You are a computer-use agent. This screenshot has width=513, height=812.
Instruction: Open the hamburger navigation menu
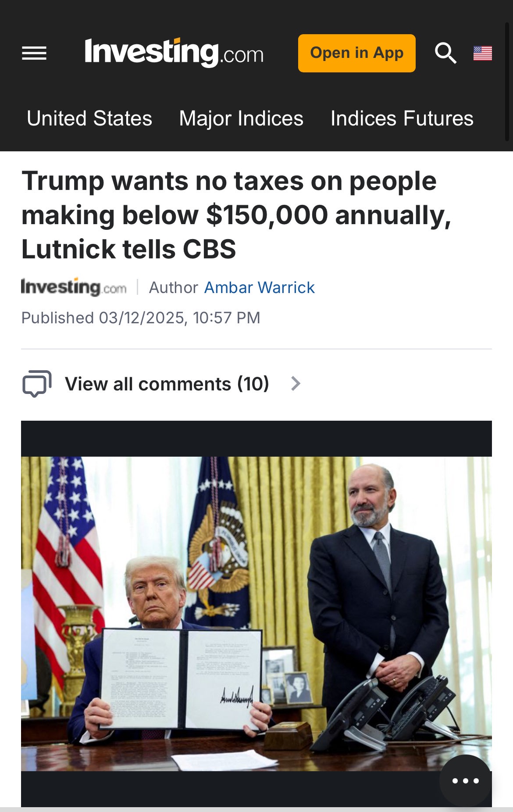(34, 54)
